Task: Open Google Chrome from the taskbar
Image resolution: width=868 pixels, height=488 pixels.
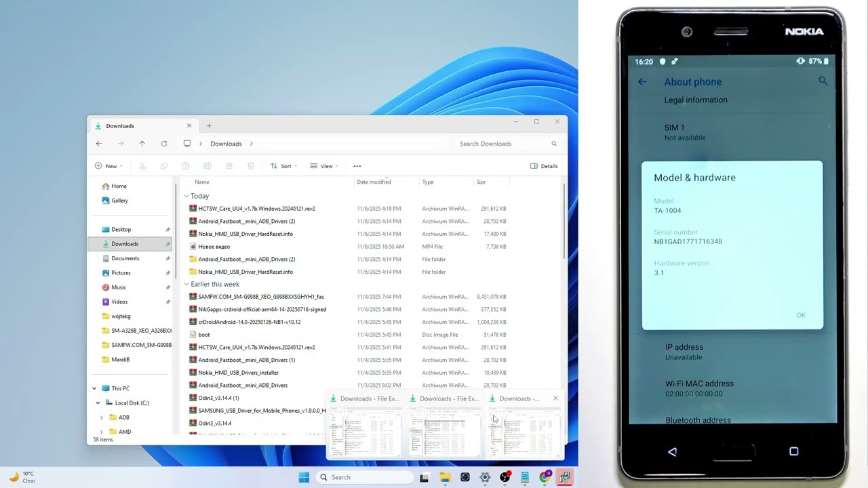Action: coord(545,477)
